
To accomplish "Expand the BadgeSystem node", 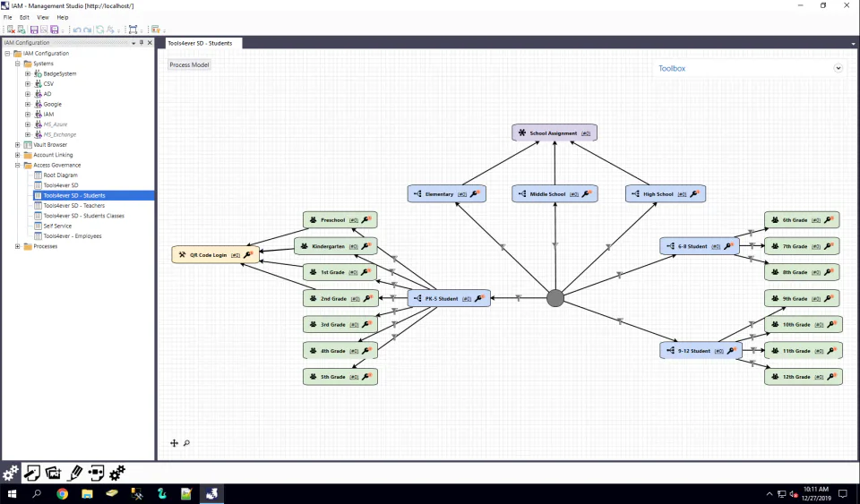I will pyautogui.click(x=28, y=73).
